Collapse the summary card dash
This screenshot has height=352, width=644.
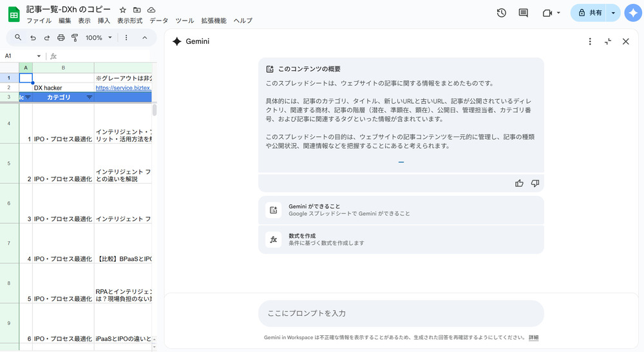coord(401,162)
